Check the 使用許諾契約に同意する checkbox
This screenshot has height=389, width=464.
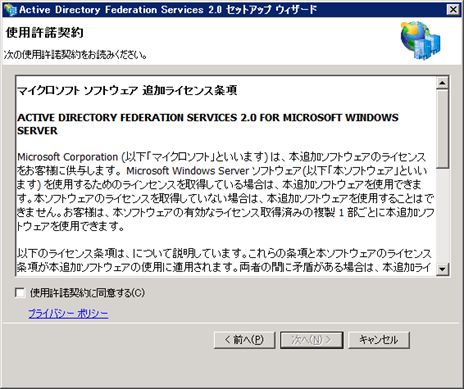tap(20, 293)
